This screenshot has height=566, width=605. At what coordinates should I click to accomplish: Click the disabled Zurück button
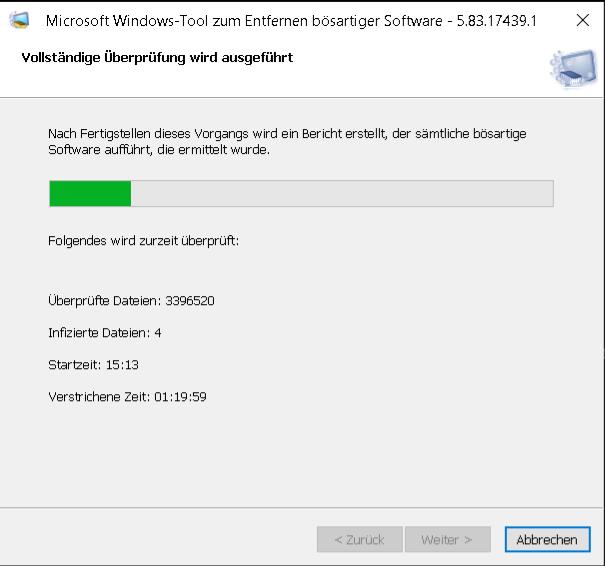pyautogui.click(x=360, y=539)
